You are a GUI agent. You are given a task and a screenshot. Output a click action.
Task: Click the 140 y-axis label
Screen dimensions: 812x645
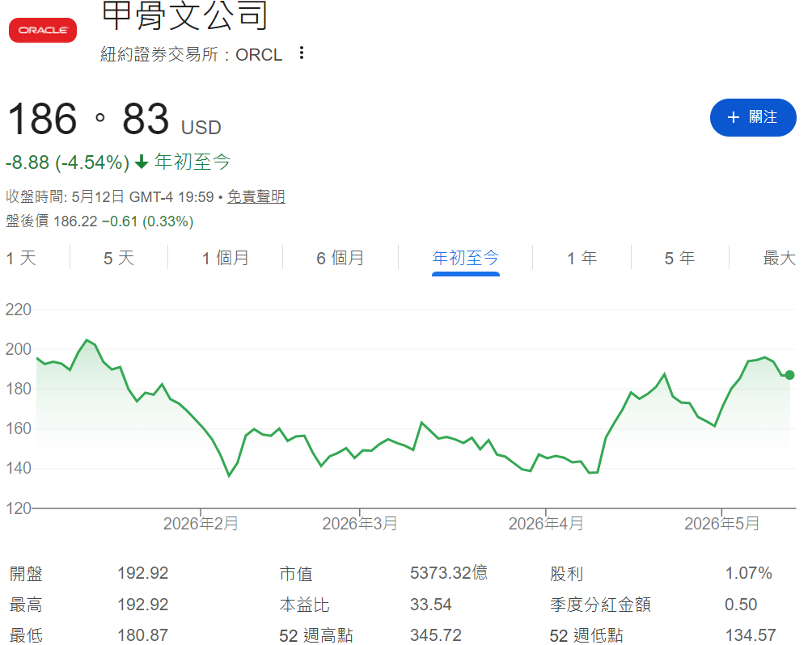(18, 469)
